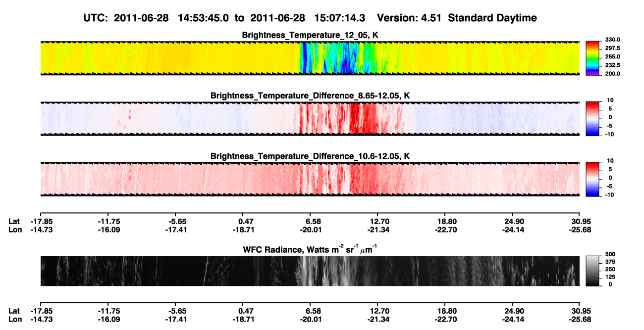
Task: Click the 'Lat' axis label under the WFC Radiance strip
Action: [x=14, y=311]
